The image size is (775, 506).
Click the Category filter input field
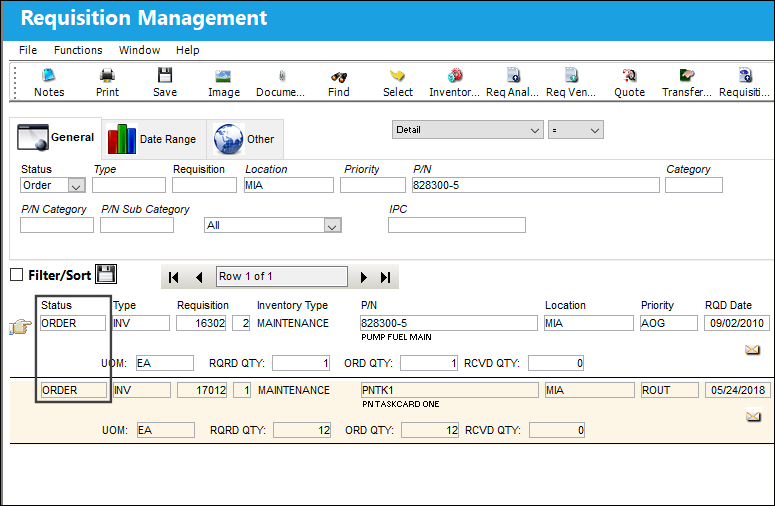694,185
